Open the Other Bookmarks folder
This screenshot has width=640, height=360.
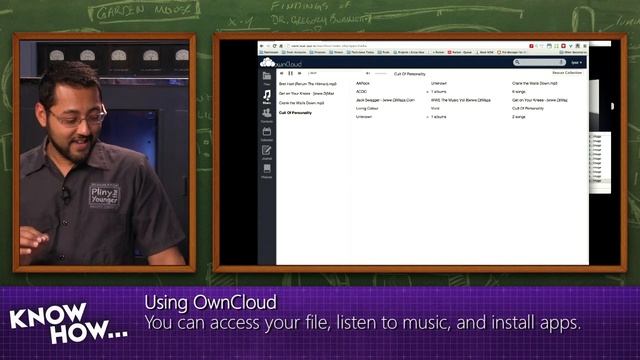(x=573, y=52)
